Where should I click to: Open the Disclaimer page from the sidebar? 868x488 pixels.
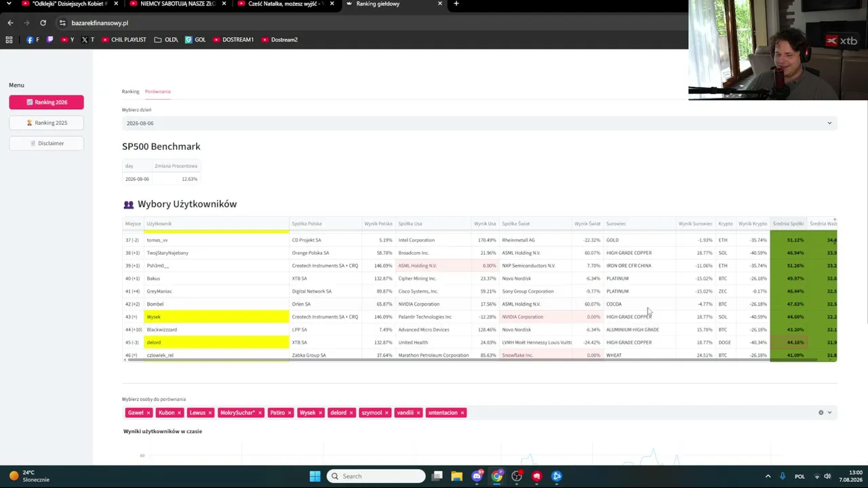(x=46, y=143)
